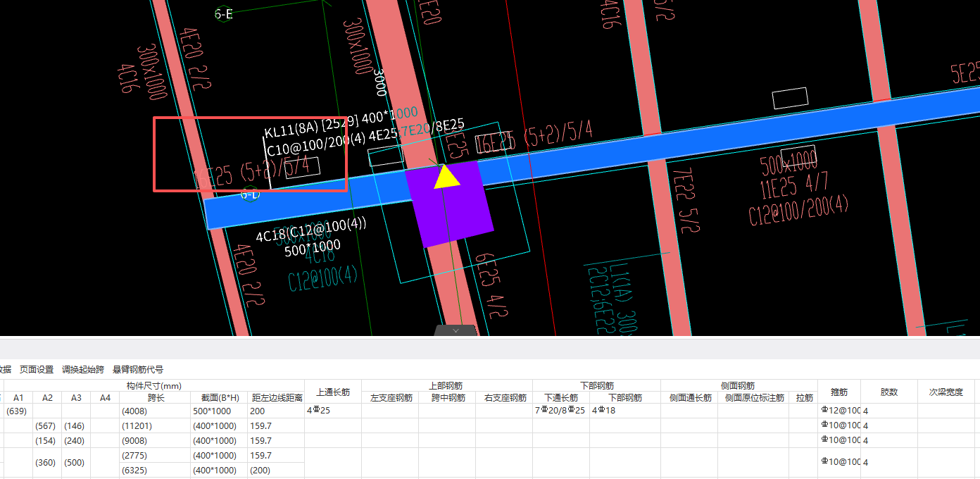Click empty 次梁宽度 cell in first row
The height and width of the screenshot is (479, 980).
[x=946, y=411]
